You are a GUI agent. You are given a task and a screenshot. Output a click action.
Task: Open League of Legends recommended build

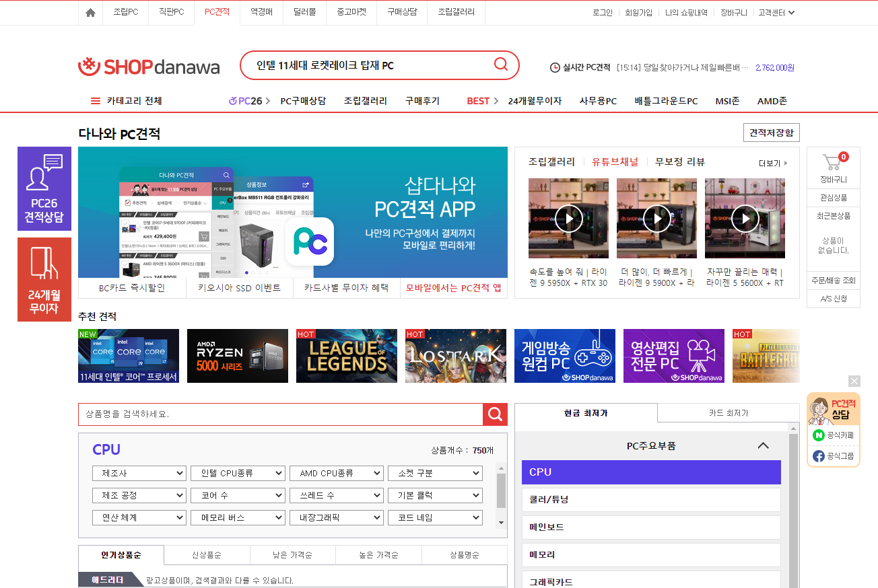click(x=347, y=356)
